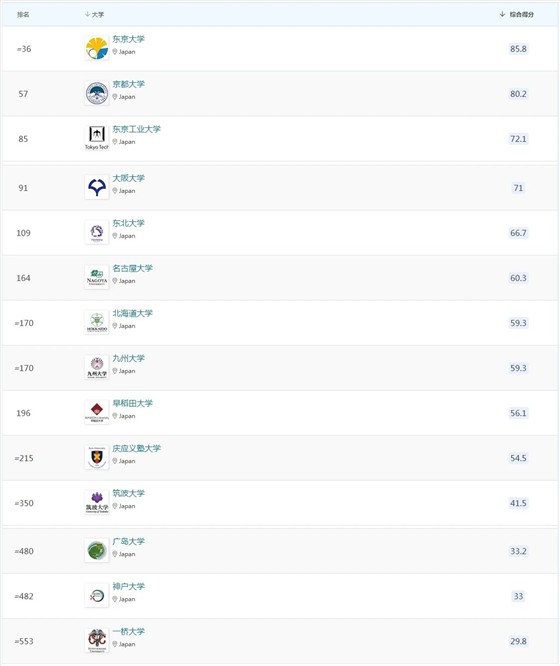Click the 东京大学 ginkgo logo icon
This screenshot has height=666, width=560.
(x=97, y=48)
